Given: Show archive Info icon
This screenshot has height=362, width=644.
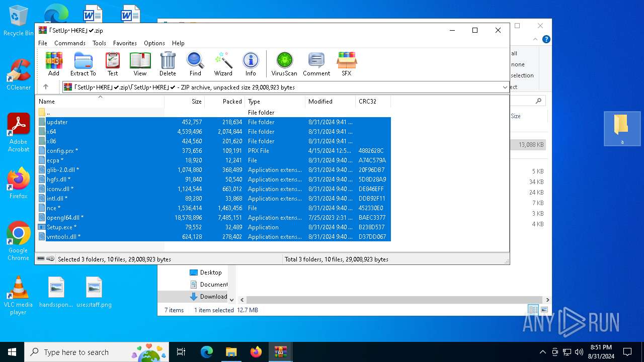Looking at the screenshot, I should (251, 64).
